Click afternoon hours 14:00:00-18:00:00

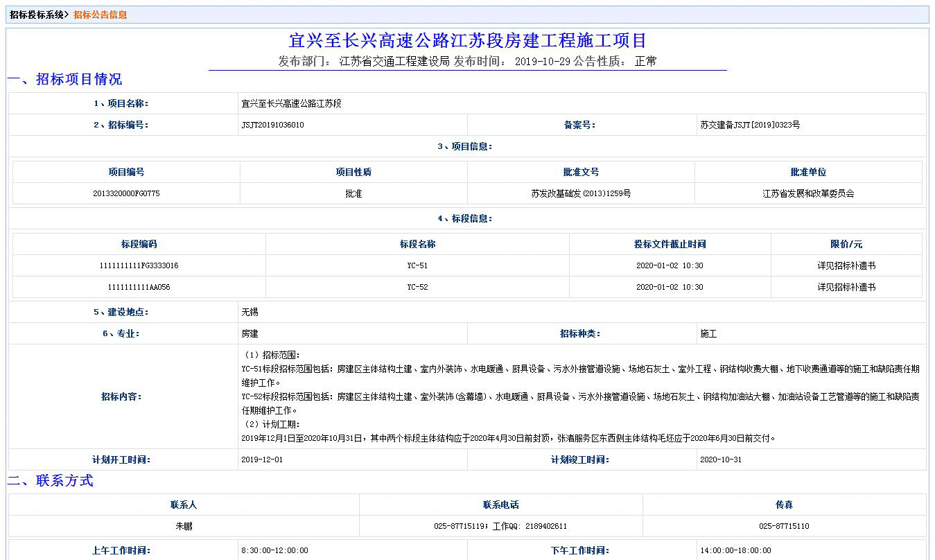pyautogui.click(x=735, y=550)
